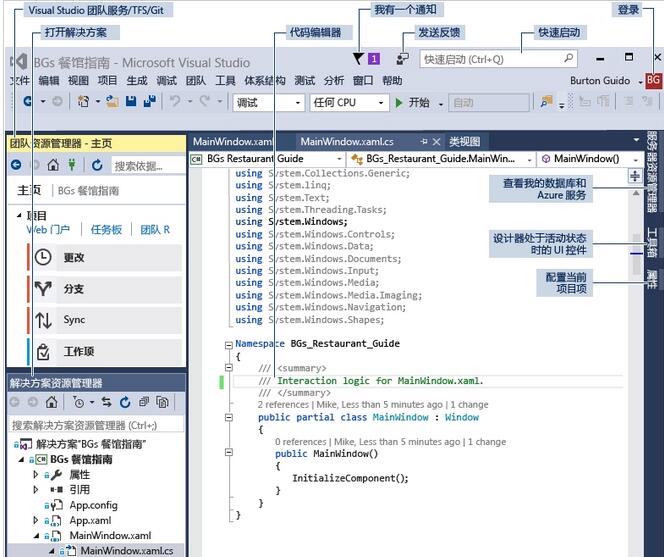This screenshot has height=557, width=664.
Task: Click the Solution Explorer show all files icon
Action: [x=162, y=402]
